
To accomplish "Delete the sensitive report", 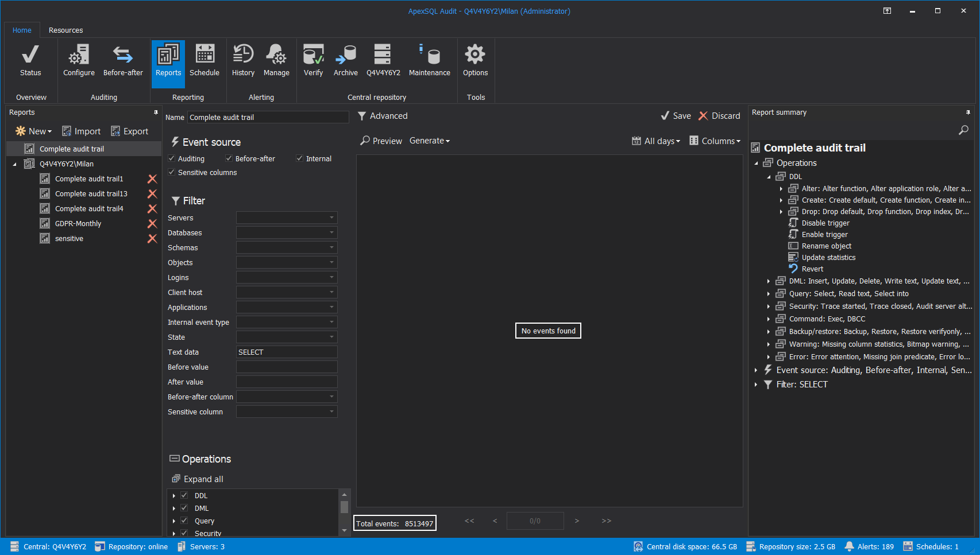I will [x=152, y=239].
